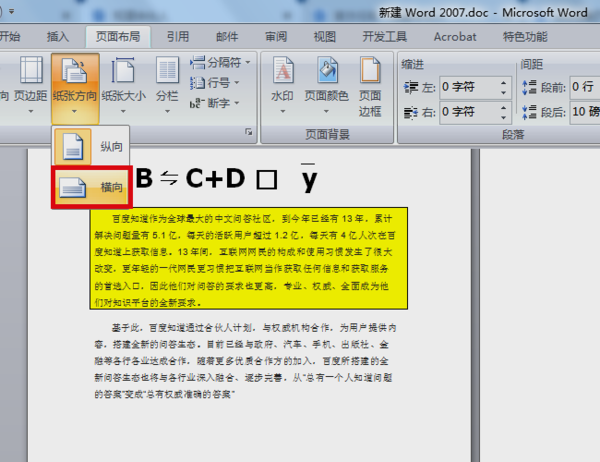Open the 纸张大小 paper size menu
Image resolution: width=600 pixels, height=462 pixels.
coord(123,85)
